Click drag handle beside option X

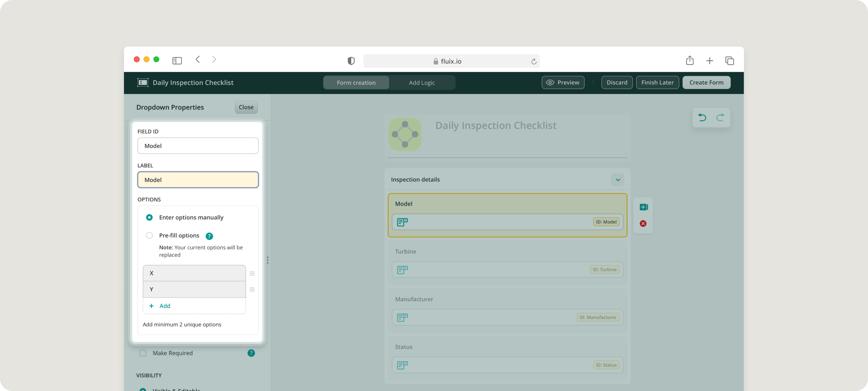pos(252,274)
